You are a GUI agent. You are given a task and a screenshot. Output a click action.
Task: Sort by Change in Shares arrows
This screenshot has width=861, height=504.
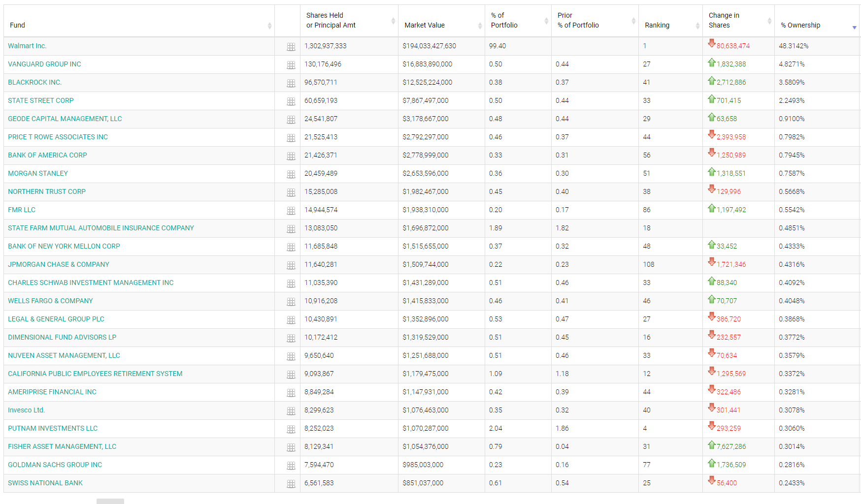(x=769, y=21)
